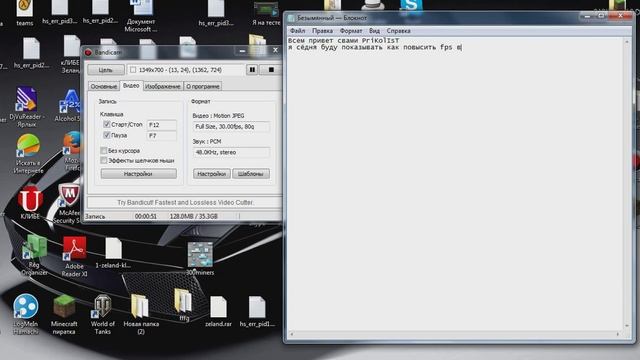
Task: Select the 300miners desktop icon
Action: click(200, 258)
